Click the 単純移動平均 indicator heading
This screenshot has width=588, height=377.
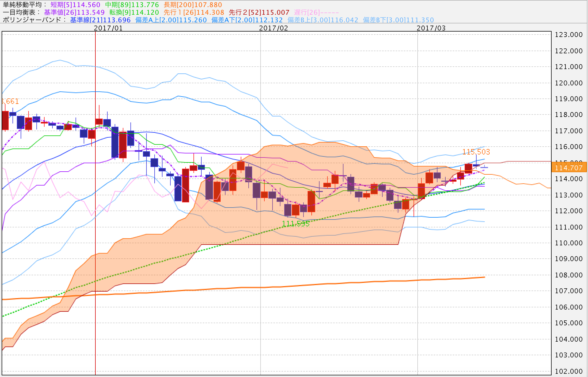(22, 5)
